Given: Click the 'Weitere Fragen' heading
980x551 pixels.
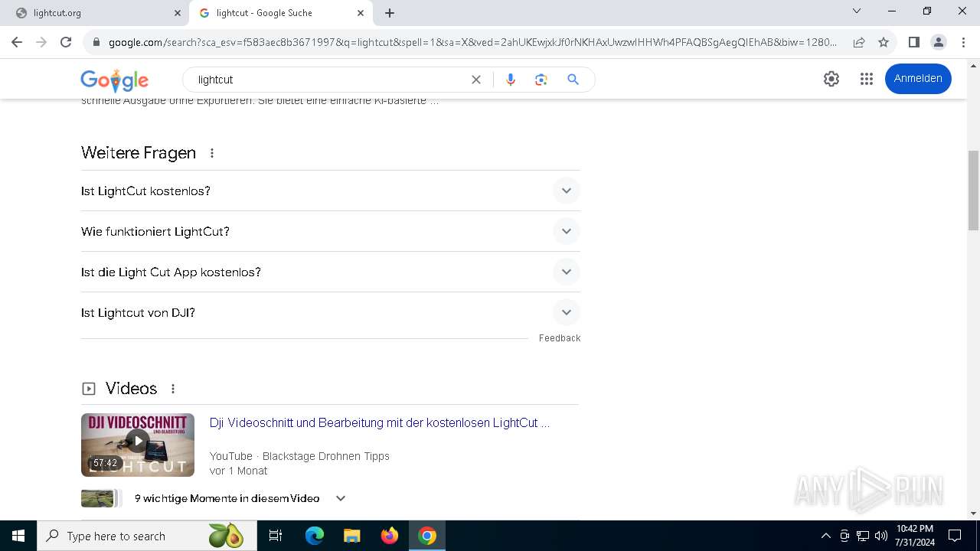Looking at the screenshot, I should (x=139, y=153).
